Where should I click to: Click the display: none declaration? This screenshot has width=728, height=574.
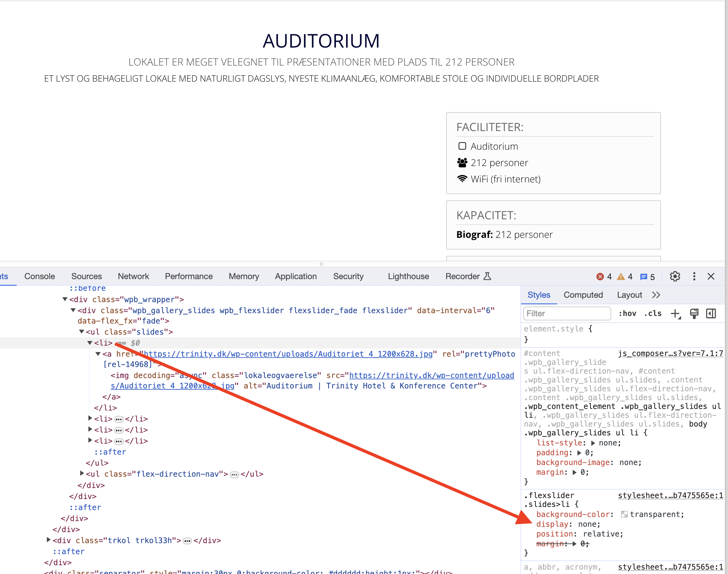(x=568, y=524)
